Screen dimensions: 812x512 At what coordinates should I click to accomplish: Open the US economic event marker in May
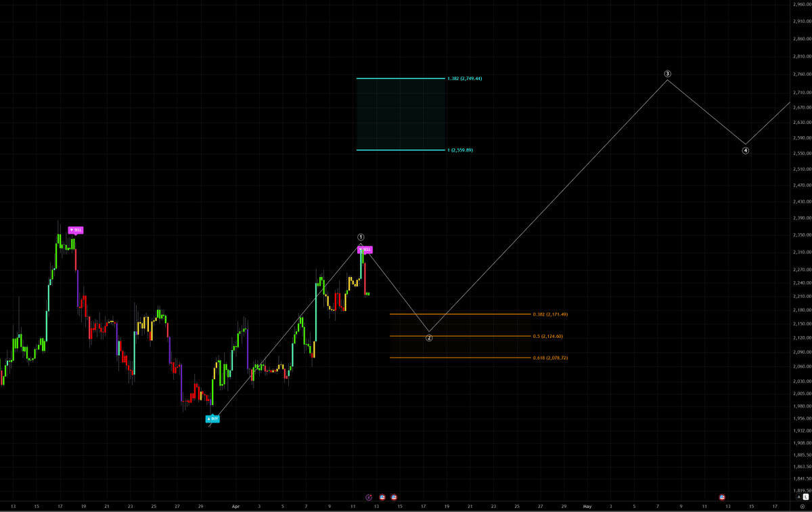[722, 497]
